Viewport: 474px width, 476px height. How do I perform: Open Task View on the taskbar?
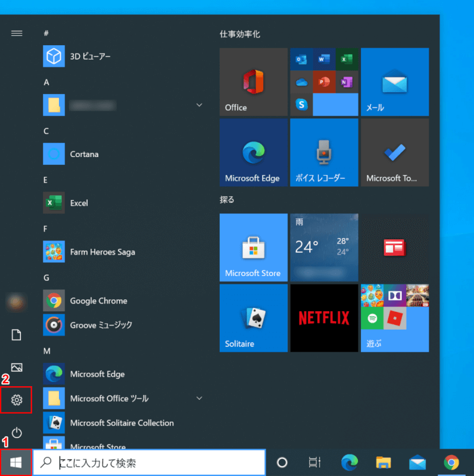[314, 462]
